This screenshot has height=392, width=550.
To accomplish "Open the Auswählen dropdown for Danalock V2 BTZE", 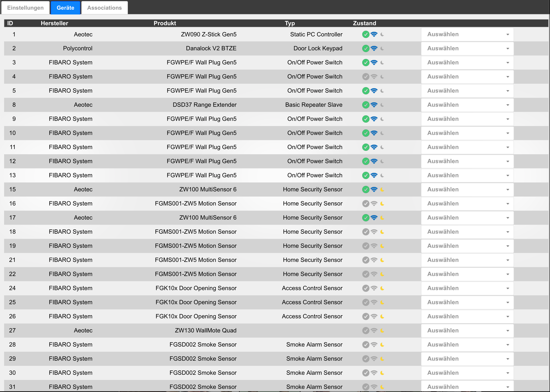I will coord(467,48).
